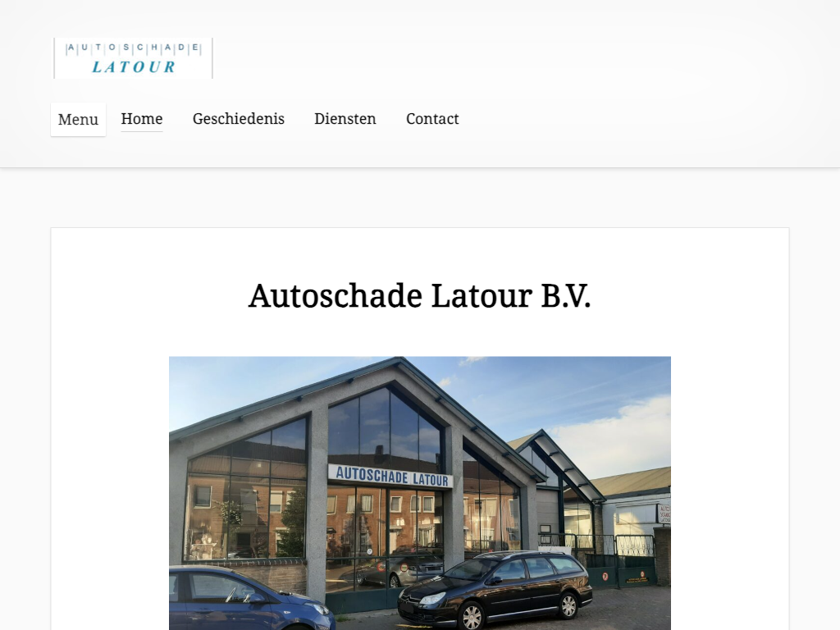840x630 pixels.
Task: Click the triangular glass window at the gable top
Action: click(386, 430)
